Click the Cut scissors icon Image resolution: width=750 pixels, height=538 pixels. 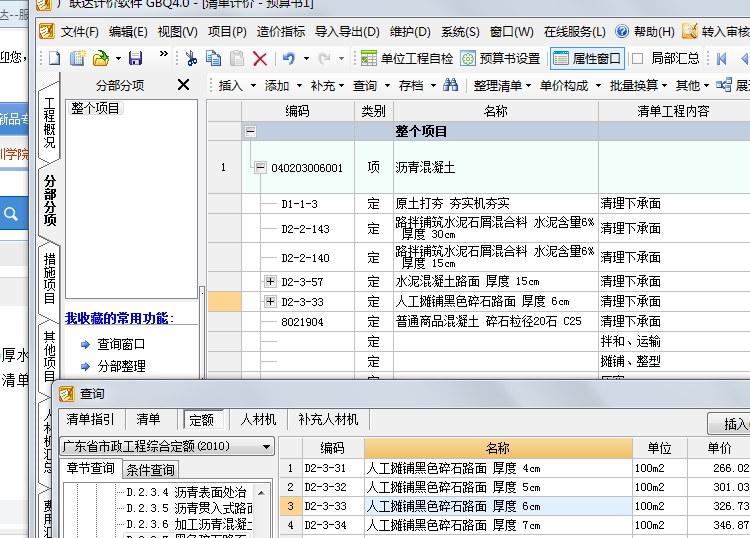191,58
